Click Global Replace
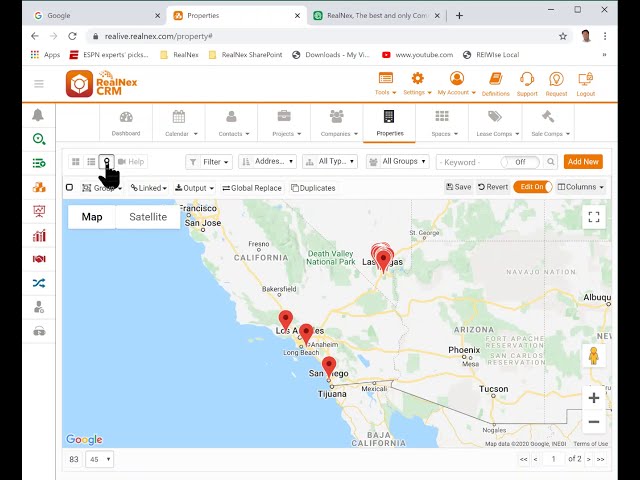The width and height of the screenshot is (640, 480). [x=252, y=188]
